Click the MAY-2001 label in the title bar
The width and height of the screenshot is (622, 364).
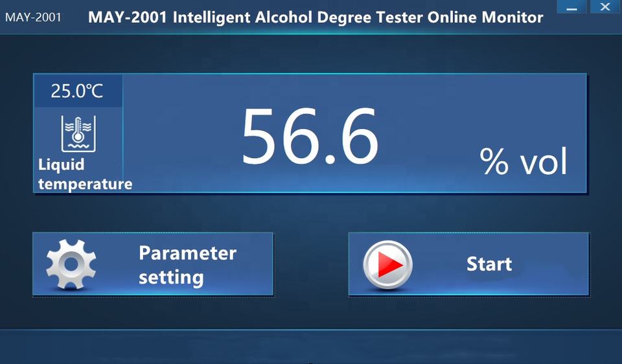(33, 17)
